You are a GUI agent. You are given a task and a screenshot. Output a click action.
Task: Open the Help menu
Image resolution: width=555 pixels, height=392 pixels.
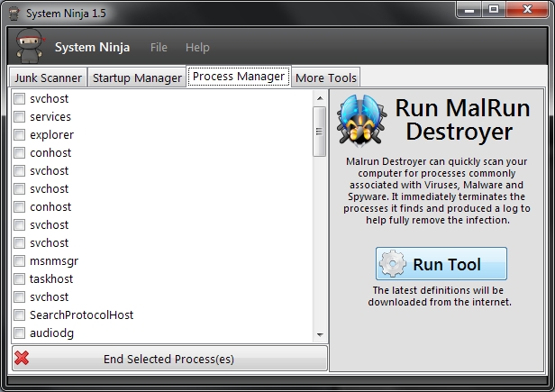(197, 47)
